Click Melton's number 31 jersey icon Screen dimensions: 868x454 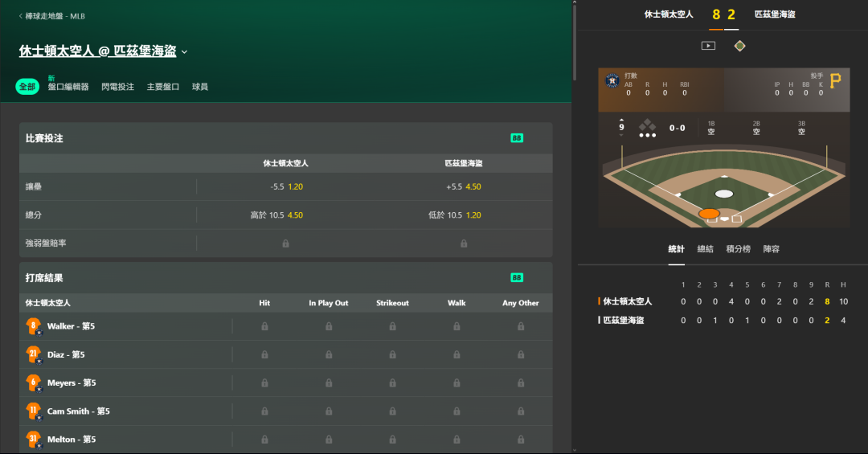34,440
